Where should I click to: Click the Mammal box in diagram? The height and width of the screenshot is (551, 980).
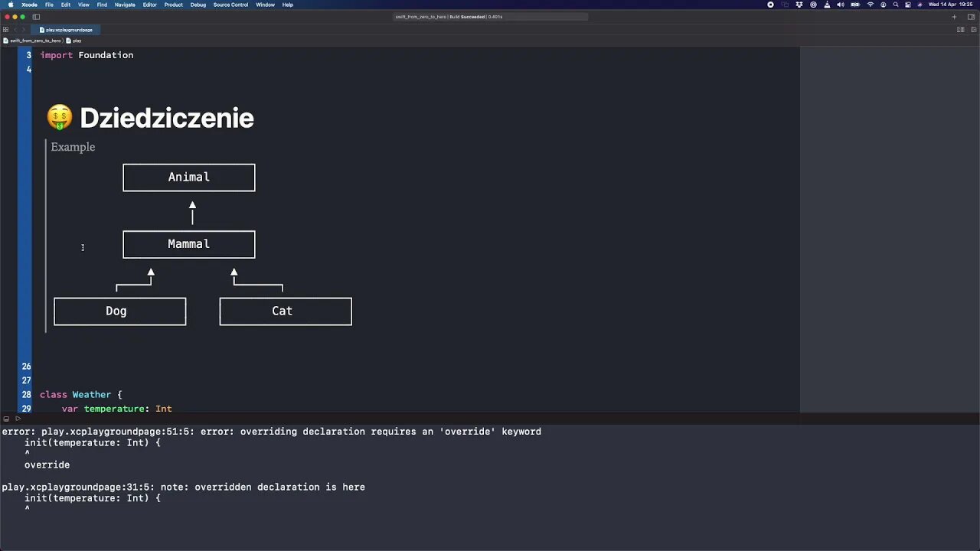point(189,244)
